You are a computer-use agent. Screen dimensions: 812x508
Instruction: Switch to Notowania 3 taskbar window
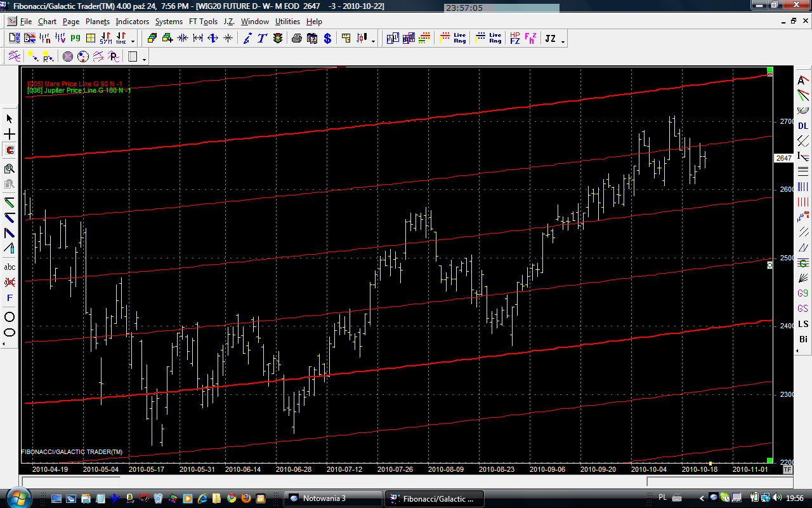click(332, 498)
